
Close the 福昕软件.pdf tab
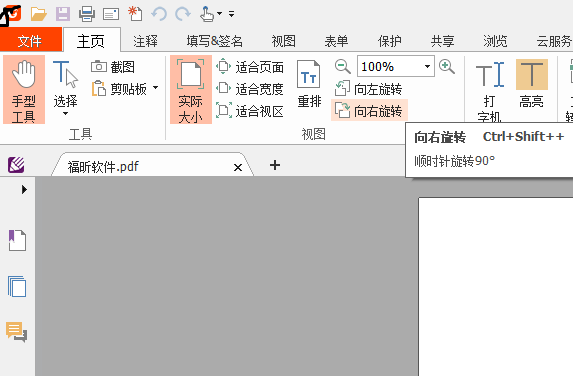pyautogui.click(x=238, y=168)
